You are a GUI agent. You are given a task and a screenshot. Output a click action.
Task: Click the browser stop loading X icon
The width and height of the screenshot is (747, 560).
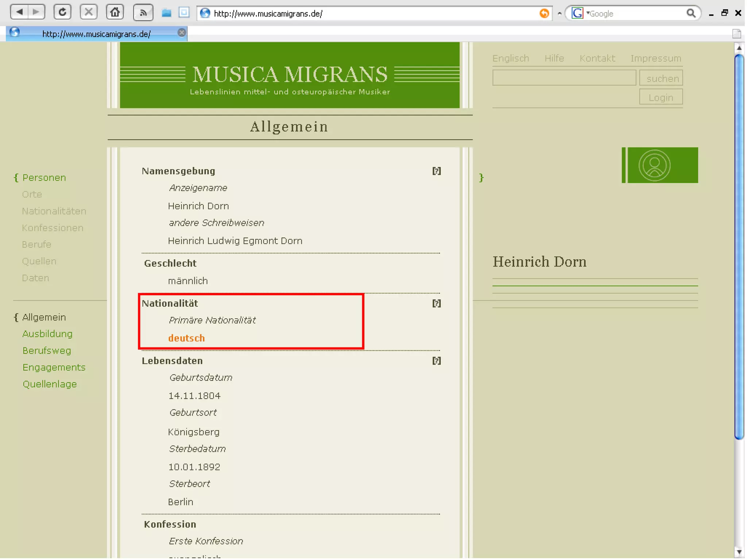pyautogui.click(x=89, y=12)
